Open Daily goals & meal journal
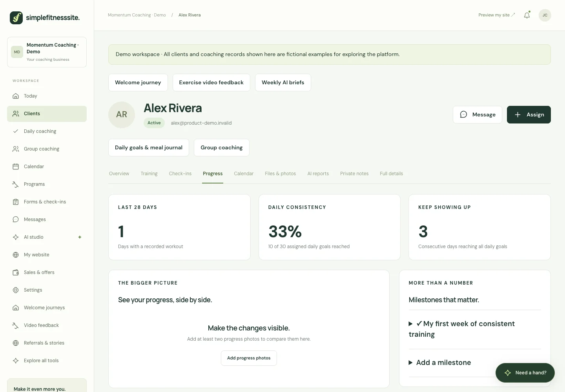 point(149,148)
